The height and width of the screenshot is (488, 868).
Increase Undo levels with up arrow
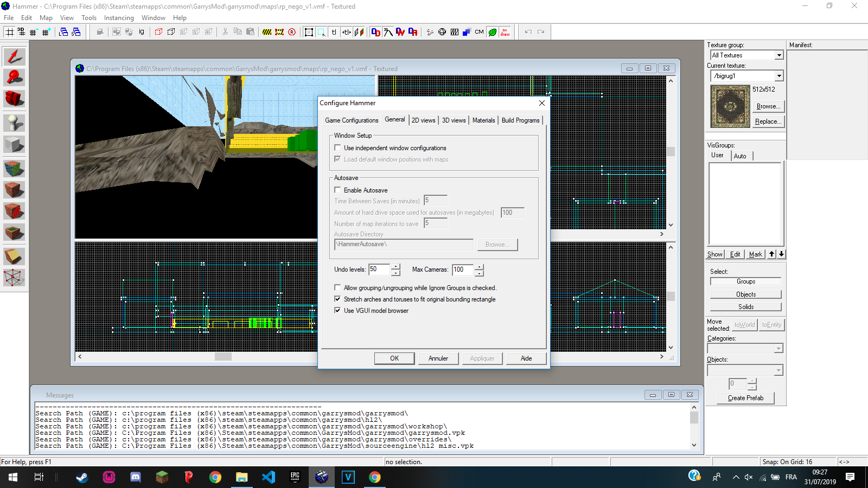click(395, 267)
